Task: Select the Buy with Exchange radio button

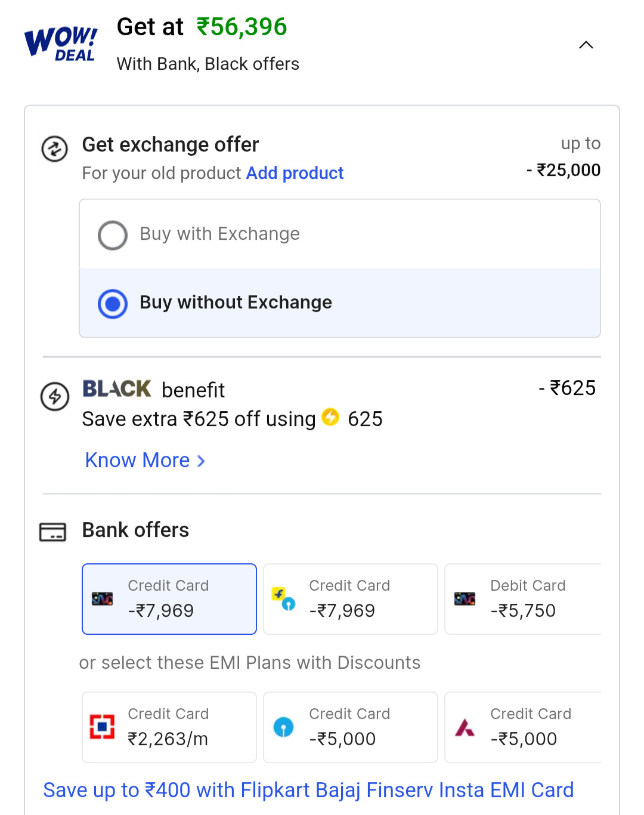Action: (113, 235)
